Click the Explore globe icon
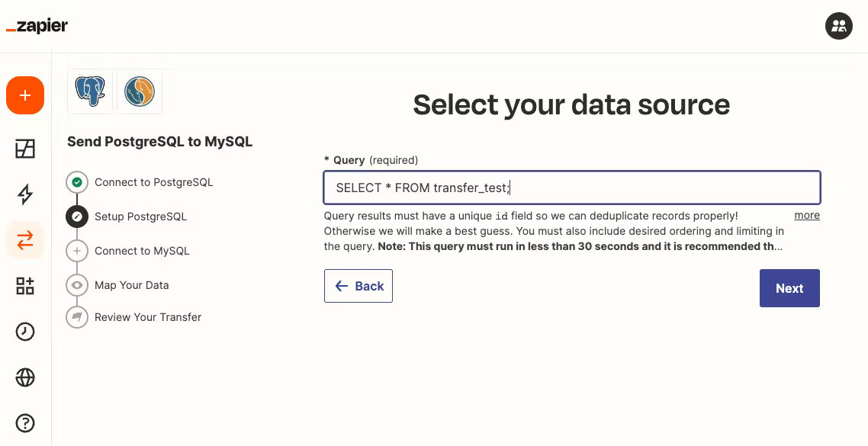 [25, 377]
